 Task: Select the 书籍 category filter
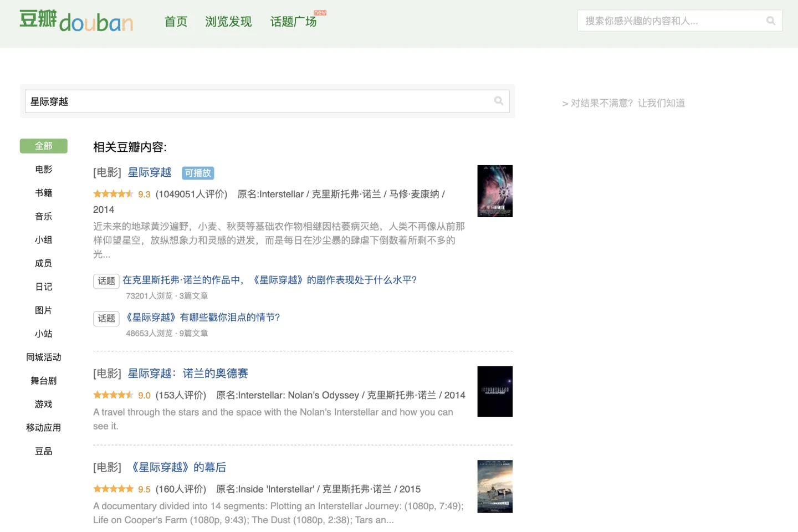tap(44, 193)
